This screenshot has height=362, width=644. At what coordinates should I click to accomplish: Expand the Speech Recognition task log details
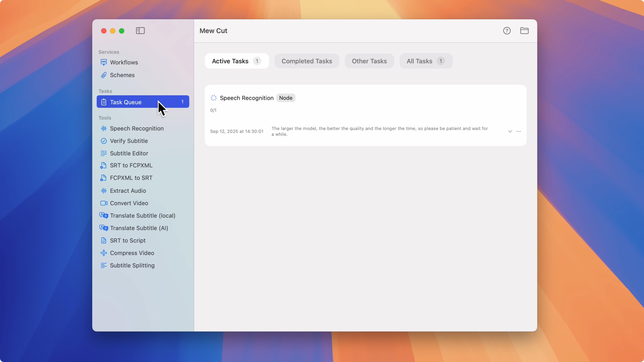click(x=510, y=131)
